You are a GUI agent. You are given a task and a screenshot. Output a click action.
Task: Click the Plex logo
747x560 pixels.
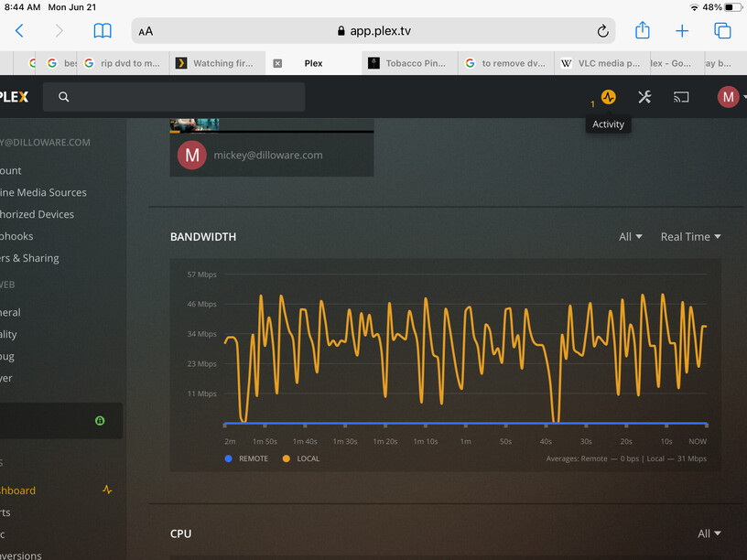(x=14, y=97)
